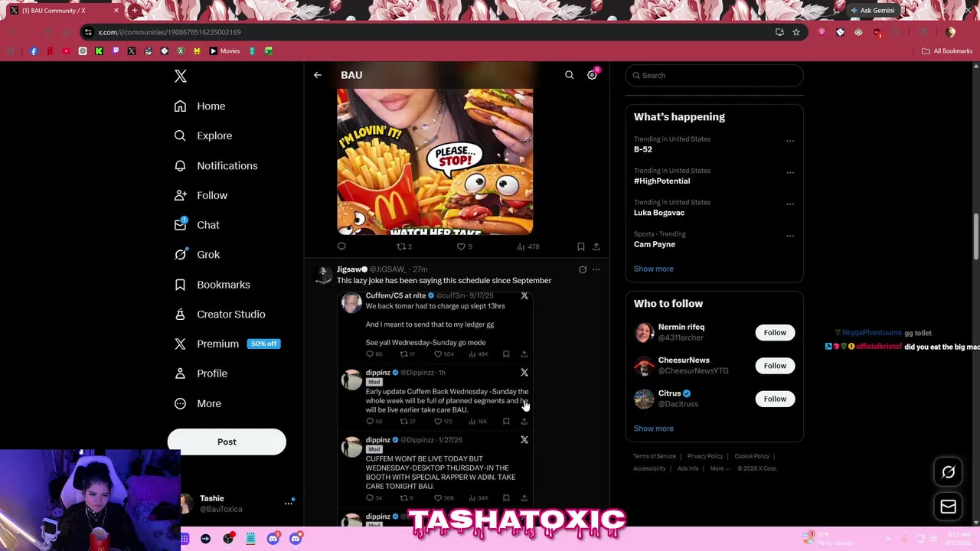Viewport: 980px width, 551px height.
Task: Show more under What's happening
Action: coord(653,269)
